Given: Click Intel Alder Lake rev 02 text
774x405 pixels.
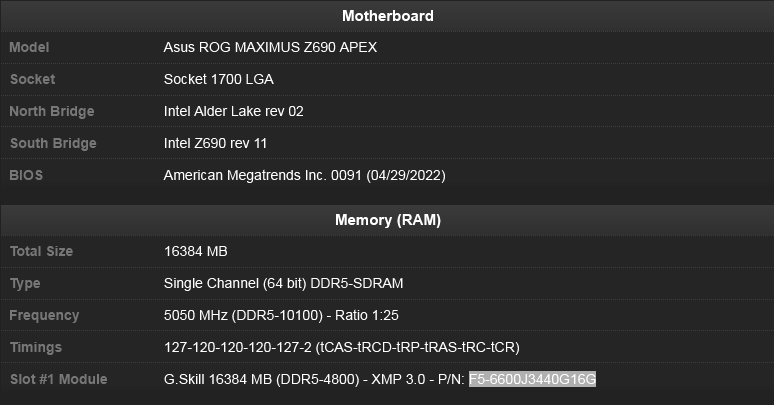Looking at the screenshot, I should pyautogui.click(x=233, y=111).
